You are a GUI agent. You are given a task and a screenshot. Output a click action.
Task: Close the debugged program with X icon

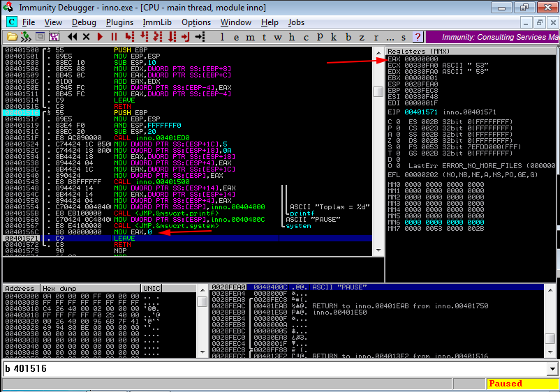click(x=86, y=37)
